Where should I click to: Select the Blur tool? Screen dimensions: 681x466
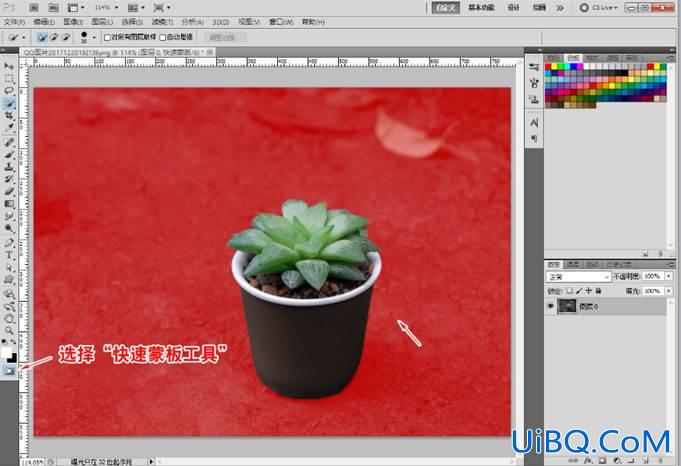click(x=9, y=215)
